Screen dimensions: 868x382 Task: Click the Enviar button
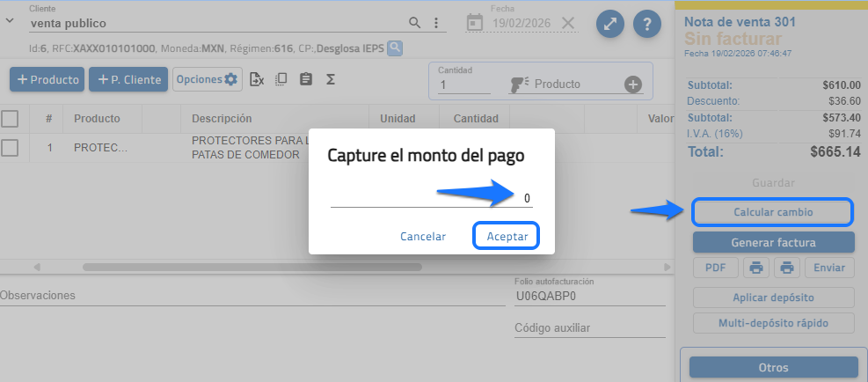click(829, 268)
